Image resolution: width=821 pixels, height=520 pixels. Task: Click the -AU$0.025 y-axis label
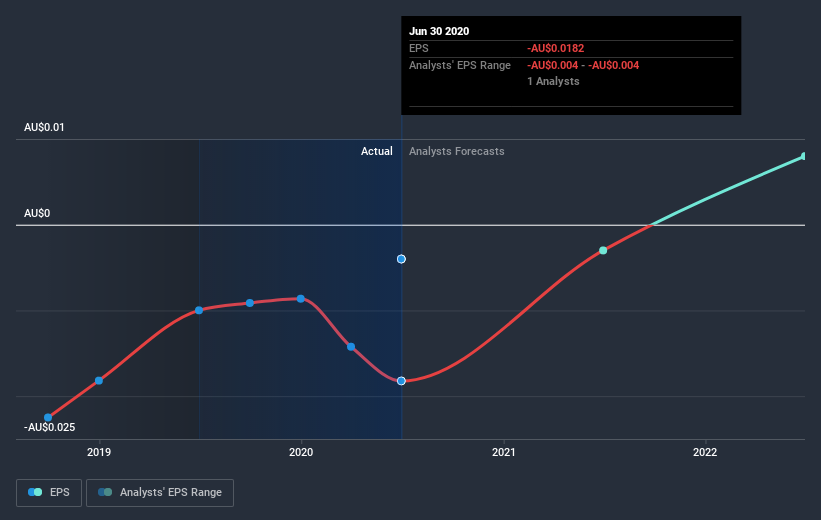50,427
